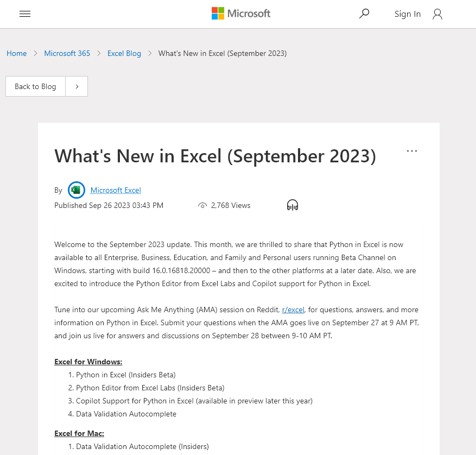Follow the Microsoft Excel author link
Screen dimensions: 476x455
115,190
